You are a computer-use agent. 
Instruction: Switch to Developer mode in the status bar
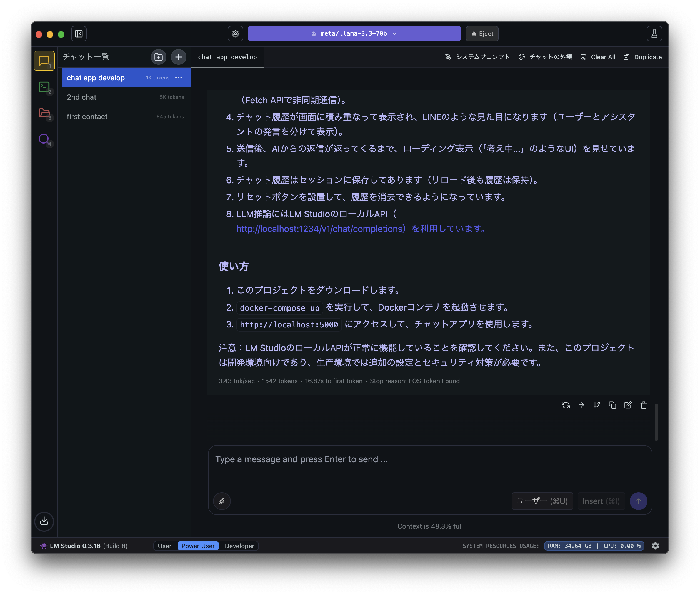239,546
